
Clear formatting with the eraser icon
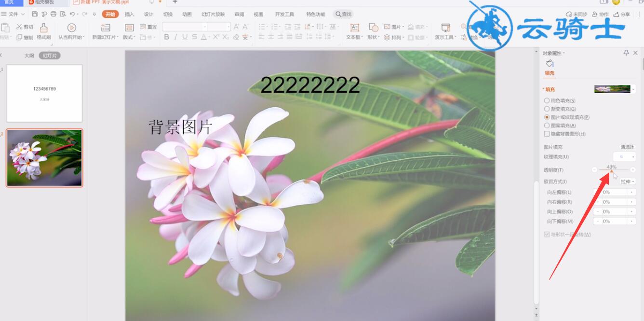point(236,37)
